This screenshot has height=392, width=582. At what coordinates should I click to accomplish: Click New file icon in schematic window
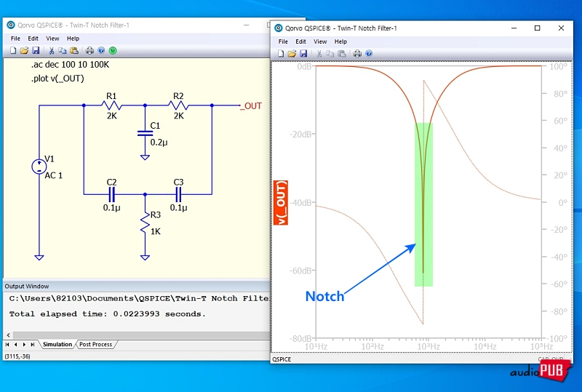click(x=13, y=50)
